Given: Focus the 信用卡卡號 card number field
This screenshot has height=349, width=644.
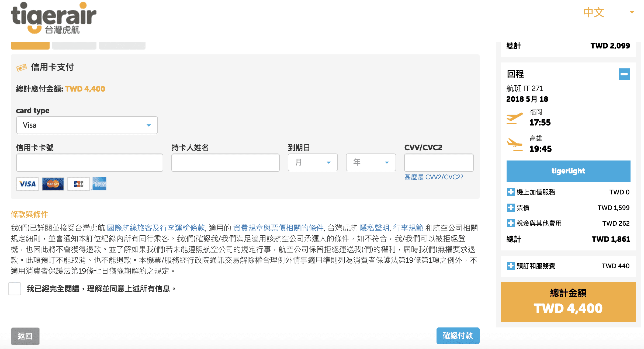Looking at the screenshot, I should [x=90, y=162].
